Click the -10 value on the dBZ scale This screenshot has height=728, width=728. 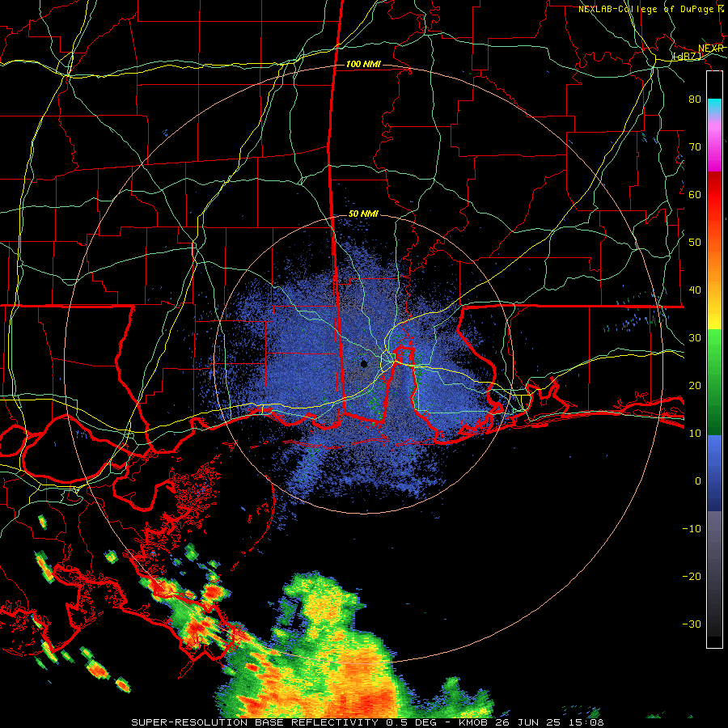(x=692, y=529)
